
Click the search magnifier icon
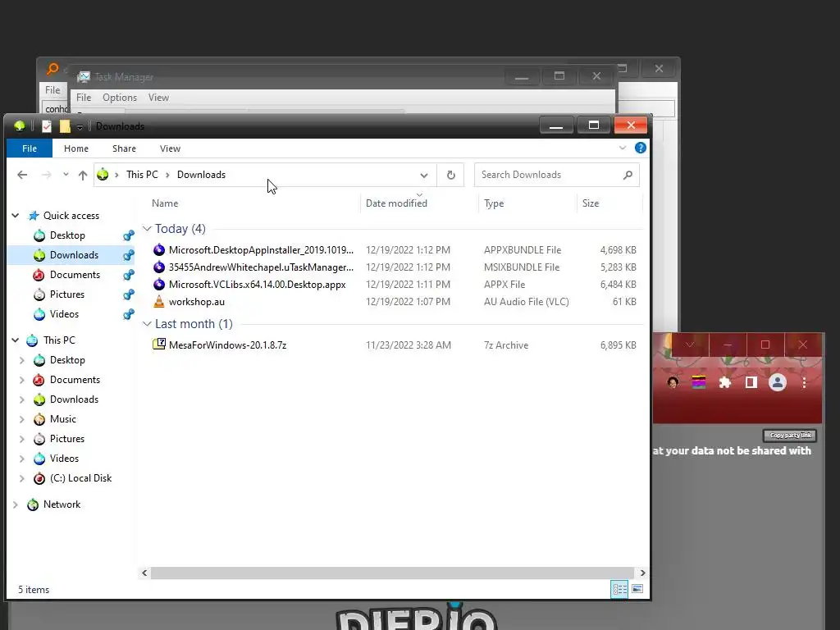coord(628,176)
